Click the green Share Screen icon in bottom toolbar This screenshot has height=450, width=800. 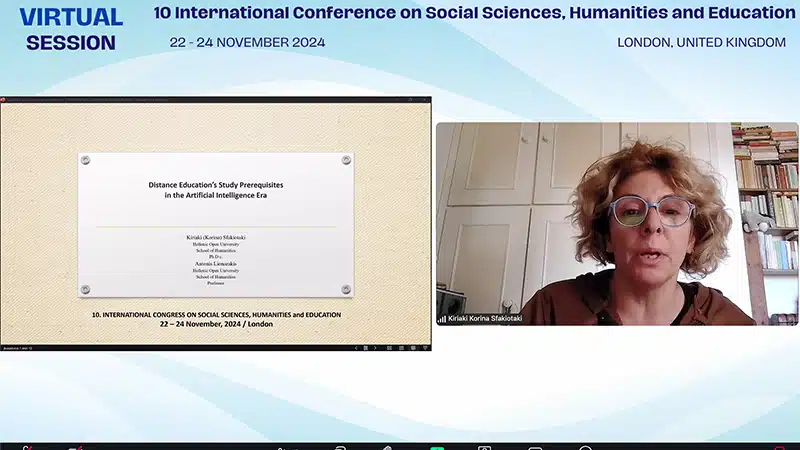(x=437, y=447)
